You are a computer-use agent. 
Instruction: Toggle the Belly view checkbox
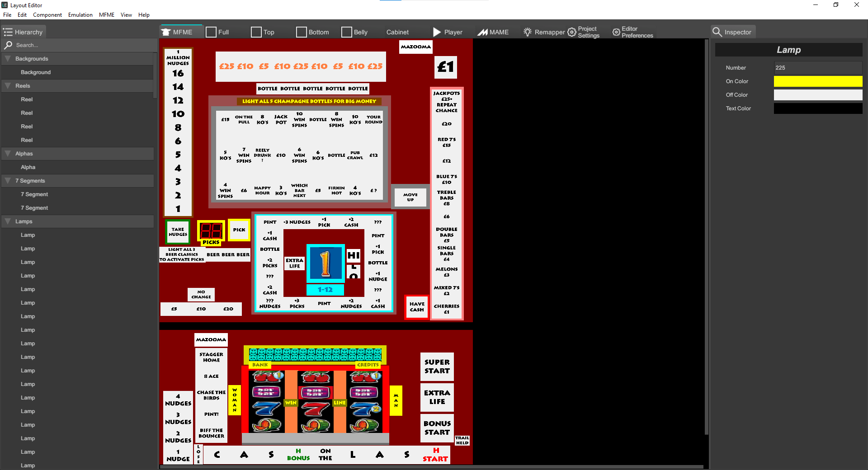(347, 32)
